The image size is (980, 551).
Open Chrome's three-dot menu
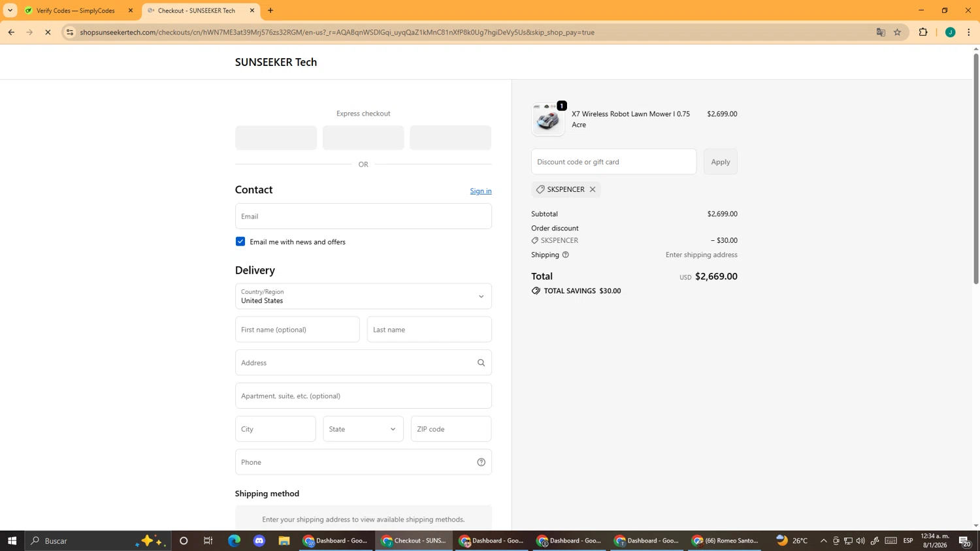(969, 32)
